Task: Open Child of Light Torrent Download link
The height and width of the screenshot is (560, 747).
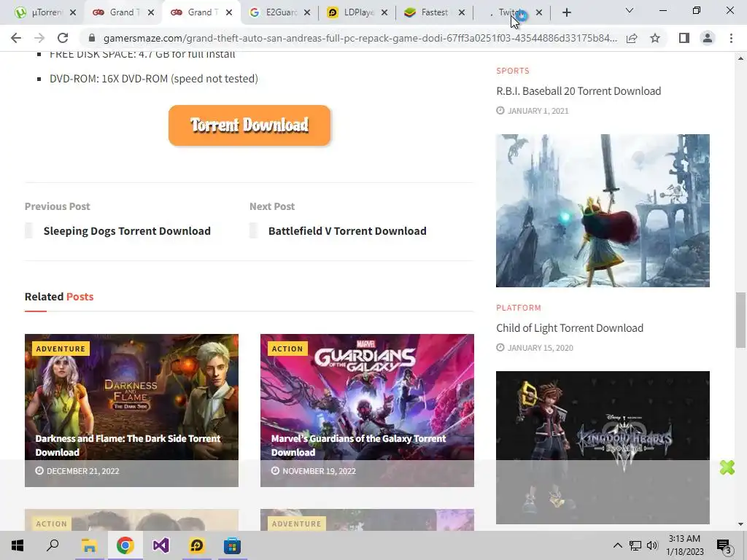Action: (x=570, y=328)
